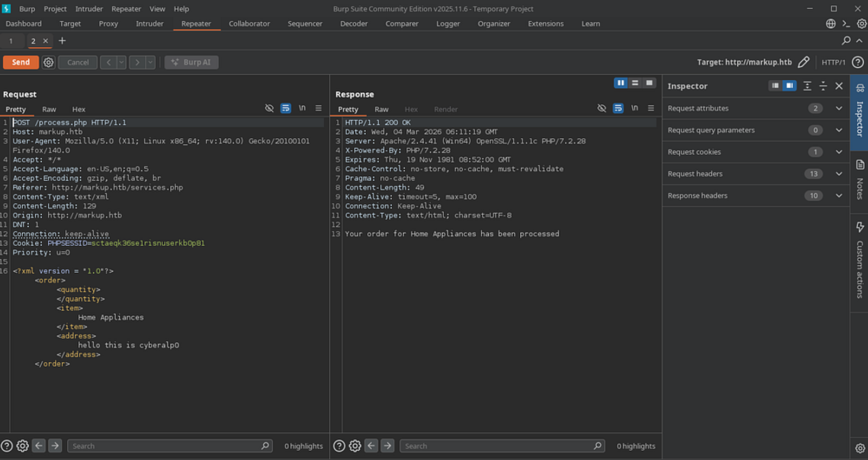The height and width of the screenshot is (460, 868).
Task: Select combined tabbed layout
Action: 649,83
